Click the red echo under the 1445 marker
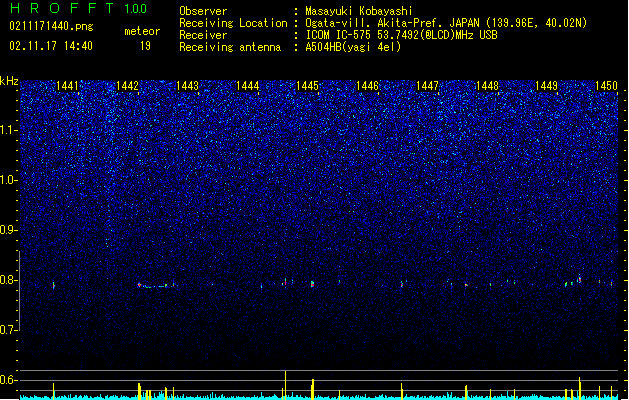Image resolution: width=629 pixels, height=400 pixels. coord(312,284)
